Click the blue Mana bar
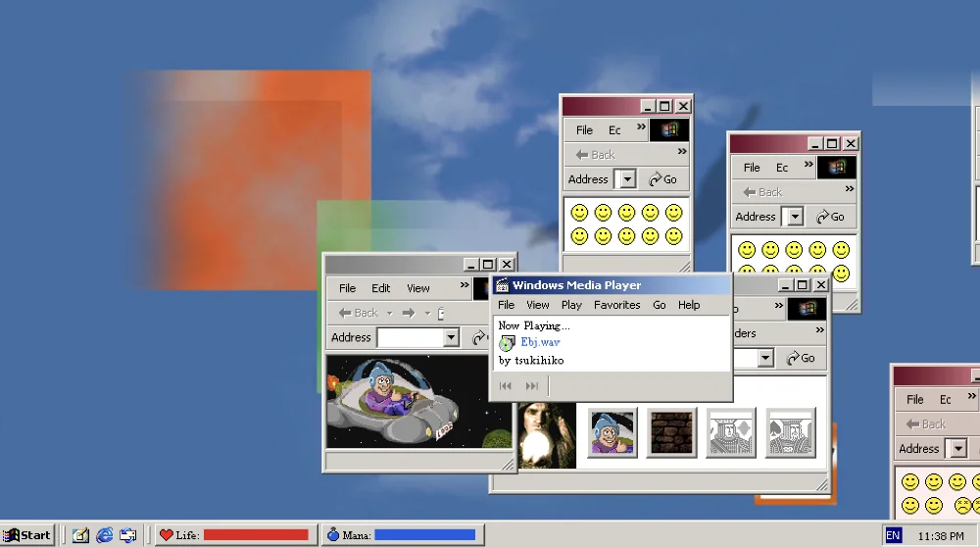 click(x=424, y=535)
